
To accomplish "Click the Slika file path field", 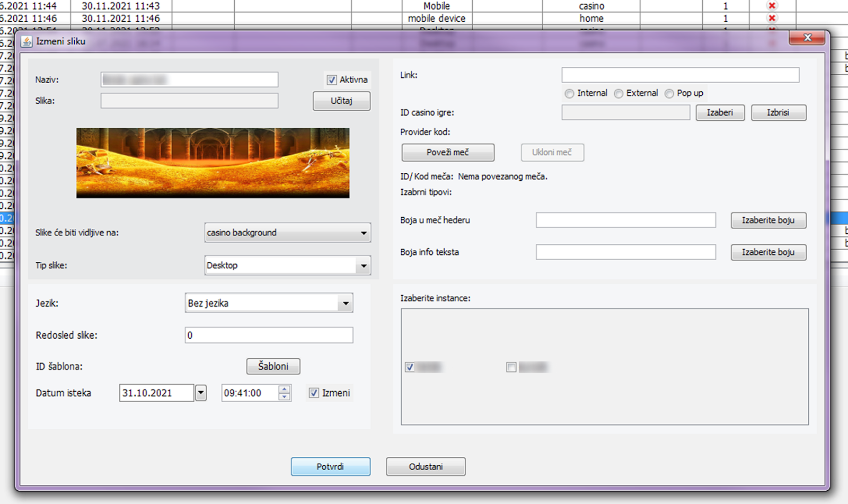I will (x=189, y=101).
